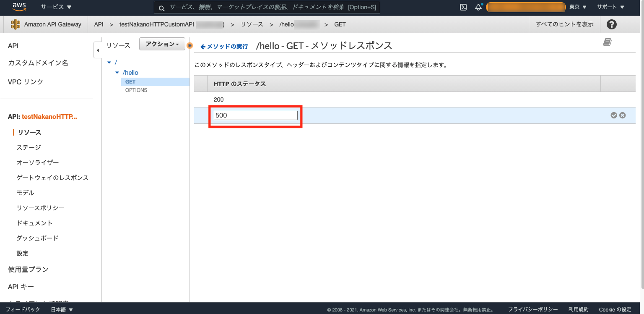
Task: Open AWS CloudShell icon
Action: (463, 7)
